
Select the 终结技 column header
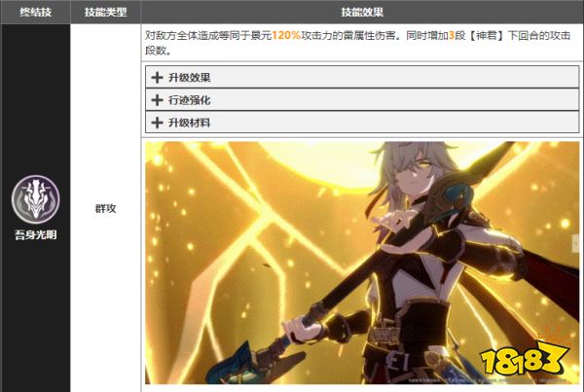36,12
